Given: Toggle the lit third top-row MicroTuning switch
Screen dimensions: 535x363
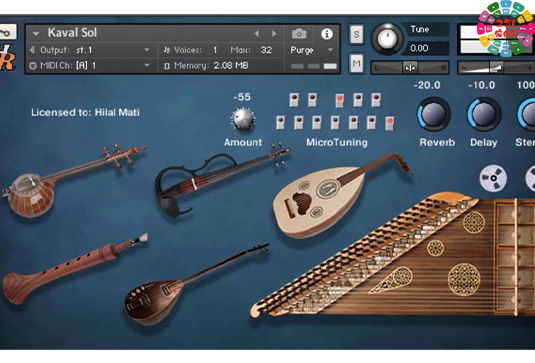Looking at the screenshot, I should click(339, 101).
